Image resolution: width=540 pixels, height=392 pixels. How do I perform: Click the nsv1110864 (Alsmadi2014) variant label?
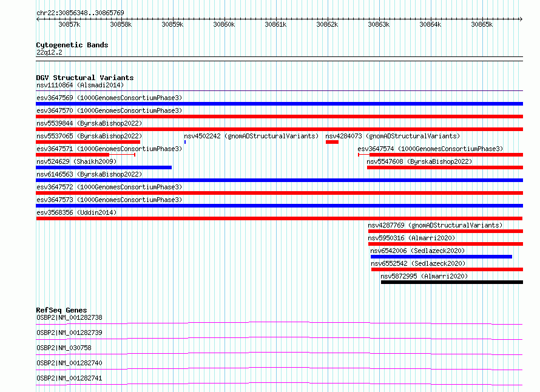pyautogui.click(x=80, y=85)
